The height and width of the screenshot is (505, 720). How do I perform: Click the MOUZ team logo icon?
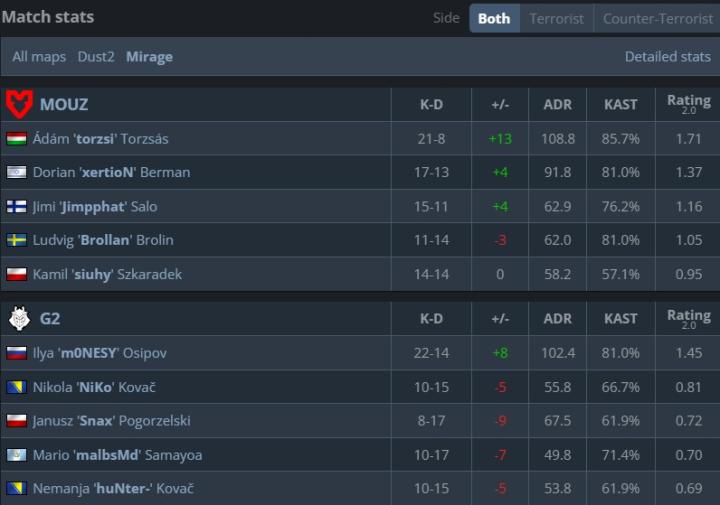coord(19,104)
